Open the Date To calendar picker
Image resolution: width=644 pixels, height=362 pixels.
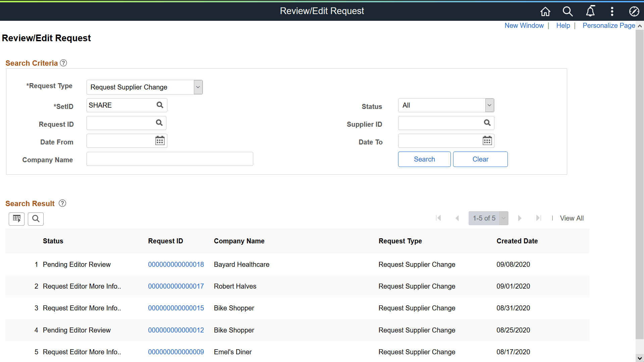[x=487, y=140]
